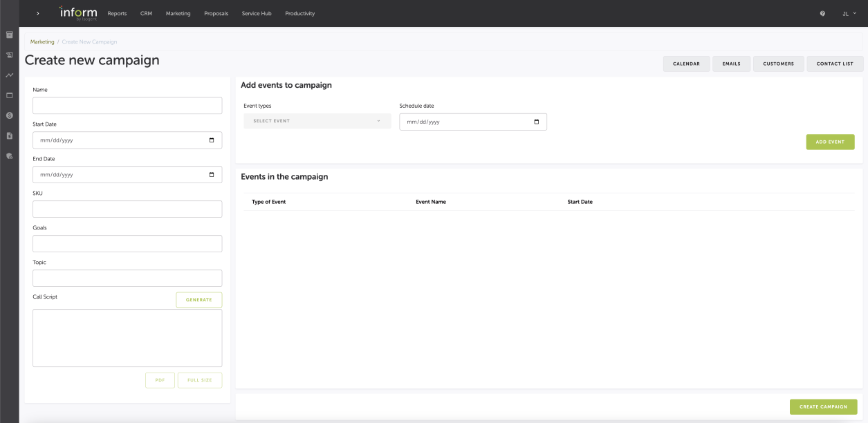Click the window panel icon in sidebar
868x423 pixels.
(10, 95)
